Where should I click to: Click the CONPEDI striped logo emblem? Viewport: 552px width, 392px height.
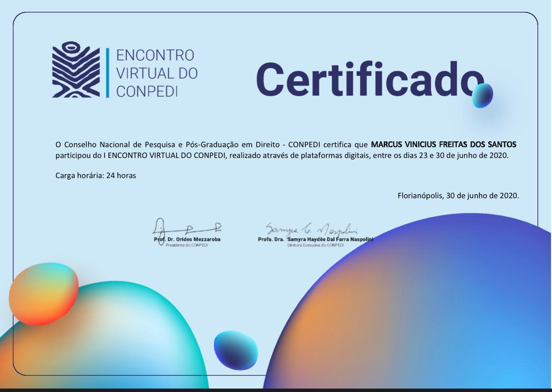(x=76, y=69)
